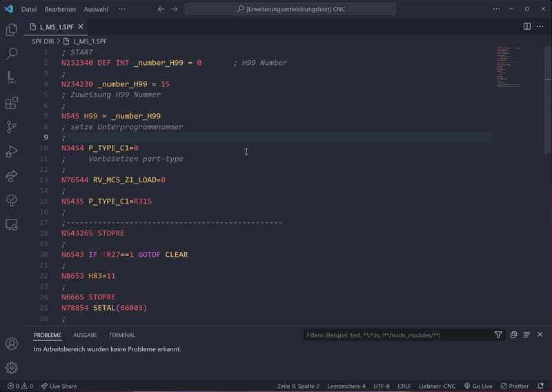Show hidden menu bar items

(x=122, y=9)
